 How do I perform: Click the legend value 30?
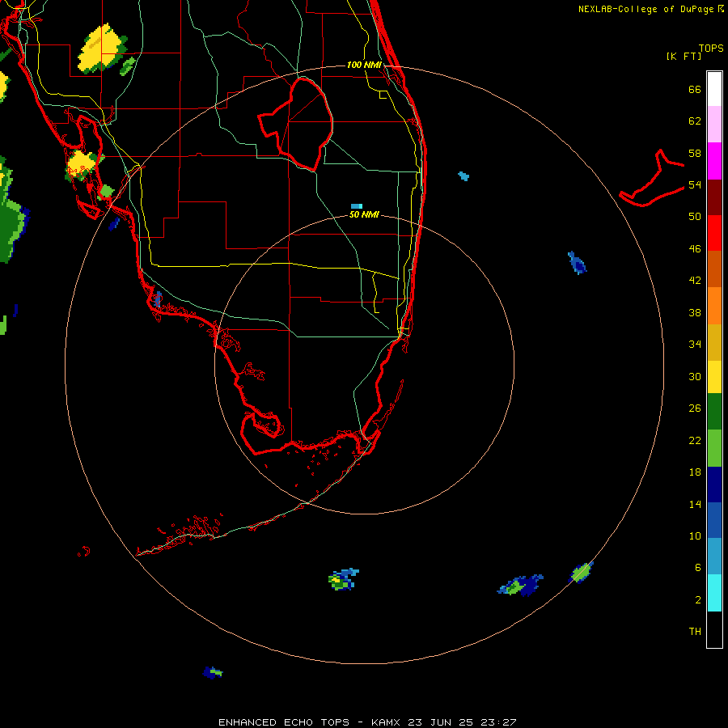695,376
